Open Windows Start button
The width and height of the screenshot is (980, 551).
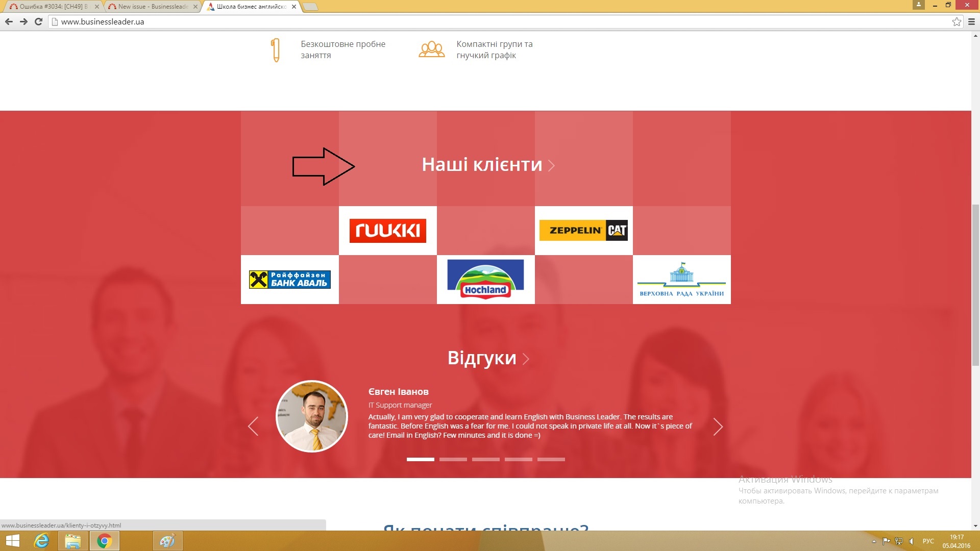pyautogui.click(x=12, y=541)
